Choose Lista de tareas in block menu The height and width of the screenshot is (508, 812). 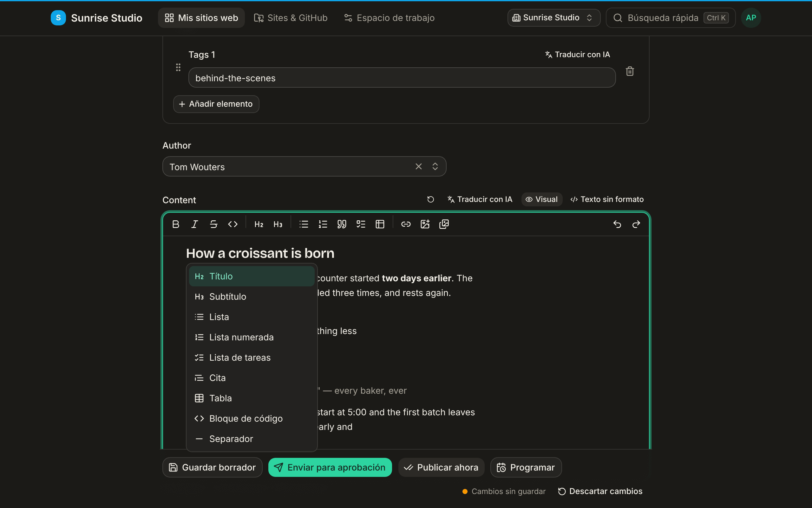252,358
